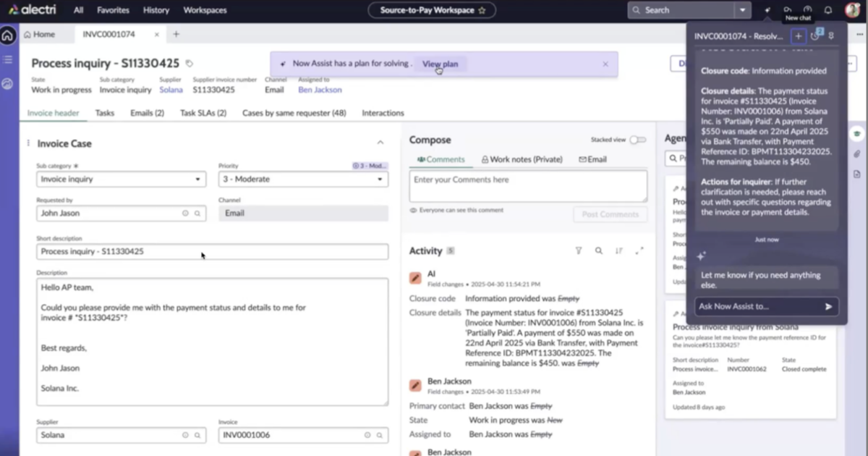The width and height of the screenshot is (868, 456).
Task: Open the help question mark icon
Action: (x=808, y=10)
